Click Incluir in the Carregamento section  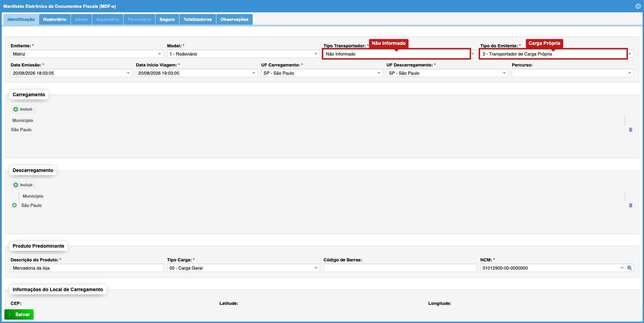tap(23, 109)
